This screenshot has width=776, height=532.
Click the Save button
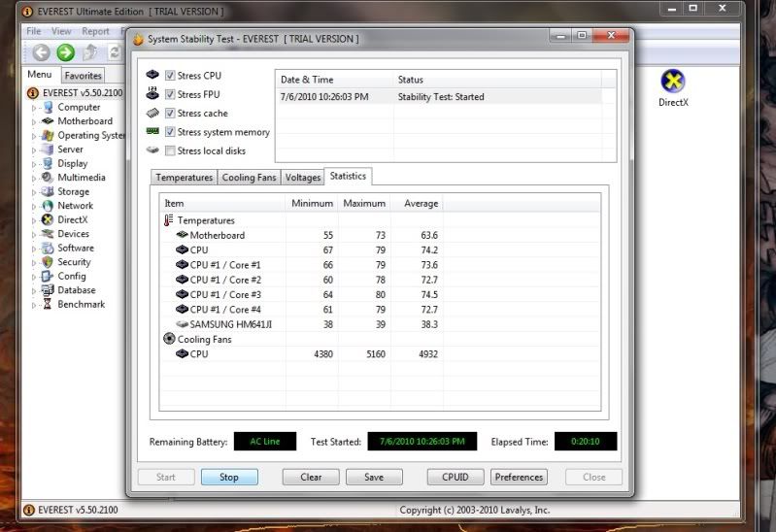[x=374, y=477]
